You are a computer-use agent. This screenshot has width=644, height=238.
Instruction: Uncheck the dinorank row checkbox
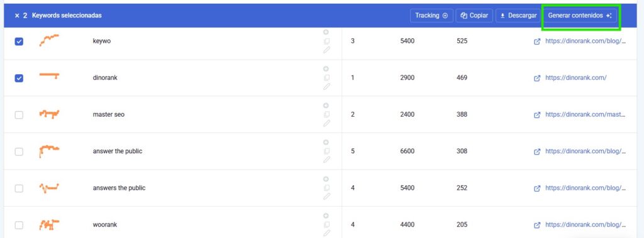(x=19, y=78)
